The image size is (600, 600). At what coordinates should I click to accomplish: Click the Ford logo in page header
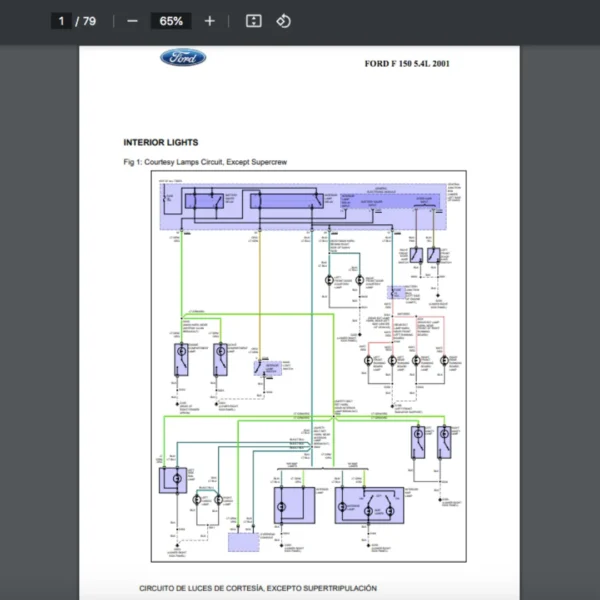pyautogui.click(x=183, y=58)
